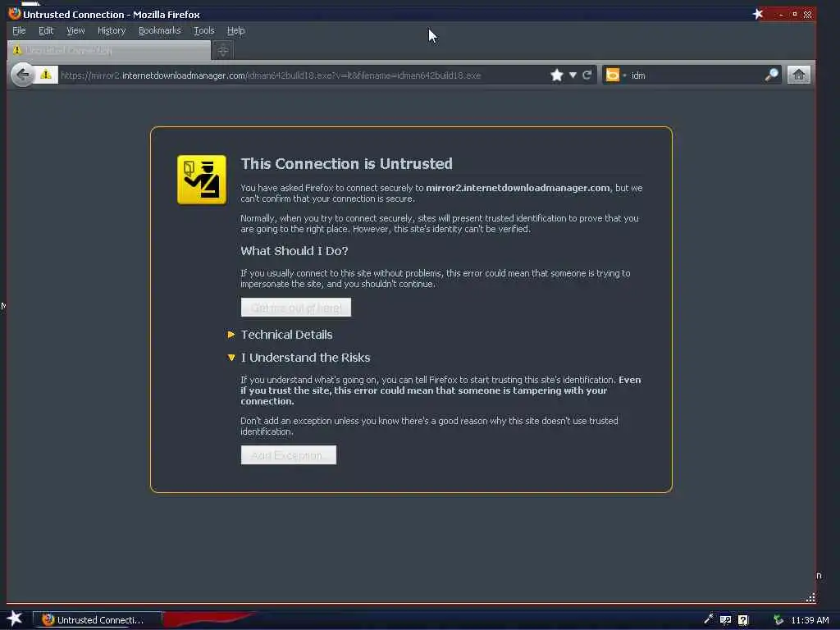
Task: Click the yellow warning site identity icon
Action: 46,75
